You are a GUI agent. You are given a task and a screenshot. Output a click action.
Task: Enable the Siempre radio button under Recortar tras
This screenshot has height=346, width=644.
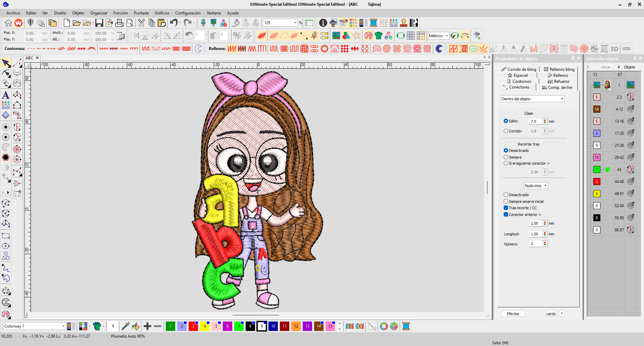click(506, 157)
